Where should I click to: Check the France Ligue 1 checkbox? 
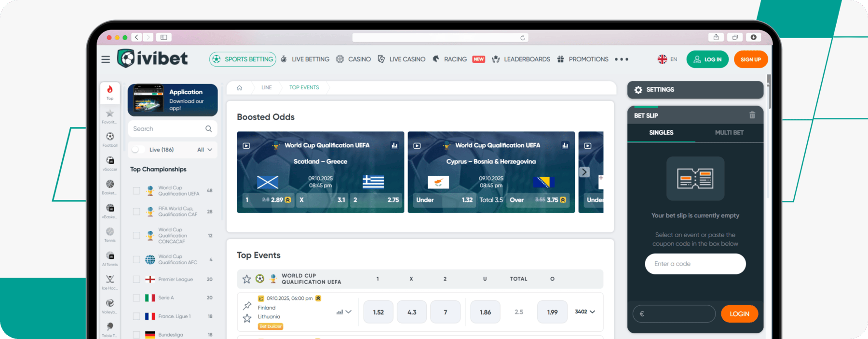(136, 316)
